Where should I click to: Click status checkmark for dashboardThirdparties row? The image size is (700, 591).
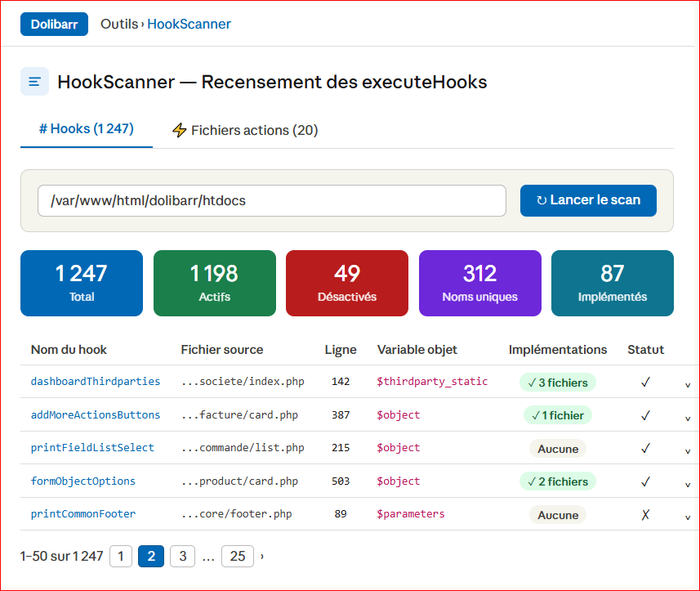(x=645, y=382)
